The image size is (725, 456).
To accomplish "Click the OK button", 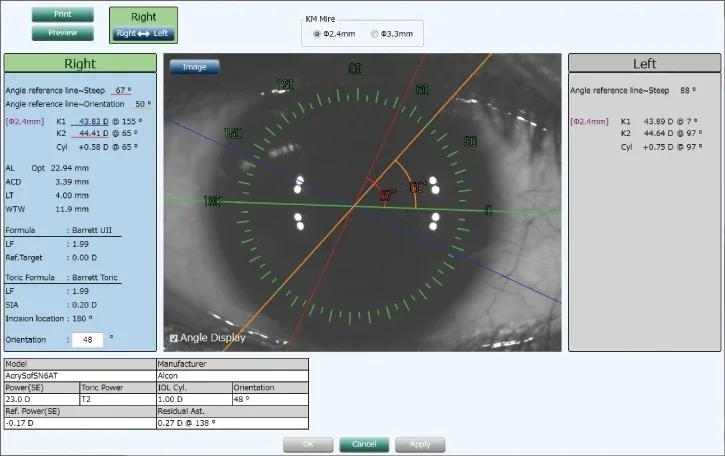I will [x=308, y=444].
